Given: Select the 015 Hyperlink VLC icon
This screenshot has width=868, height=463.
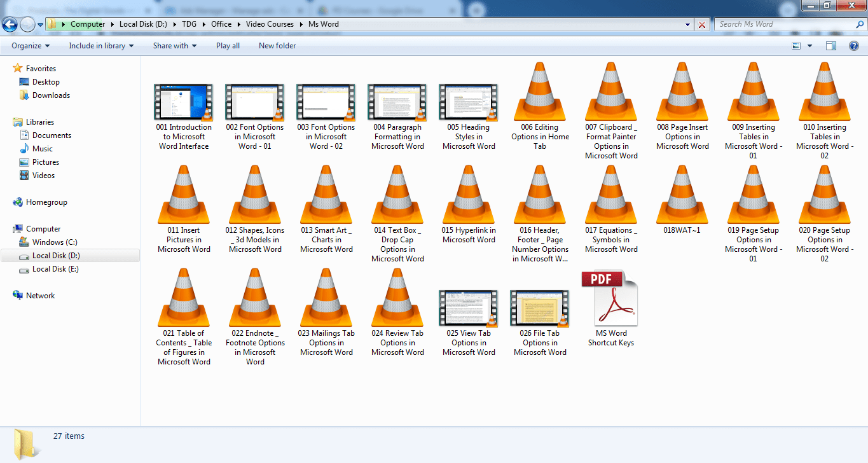Looking at the screenshot, I should click(x=469, y=195).
